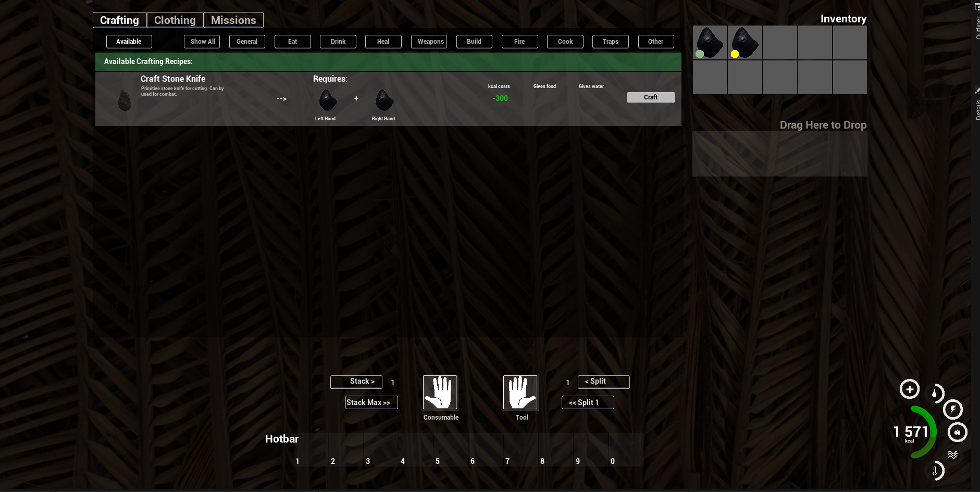Click the thermometer temperature icon
The height and width of the screenshot is (492, 980).
coord(935,471)
